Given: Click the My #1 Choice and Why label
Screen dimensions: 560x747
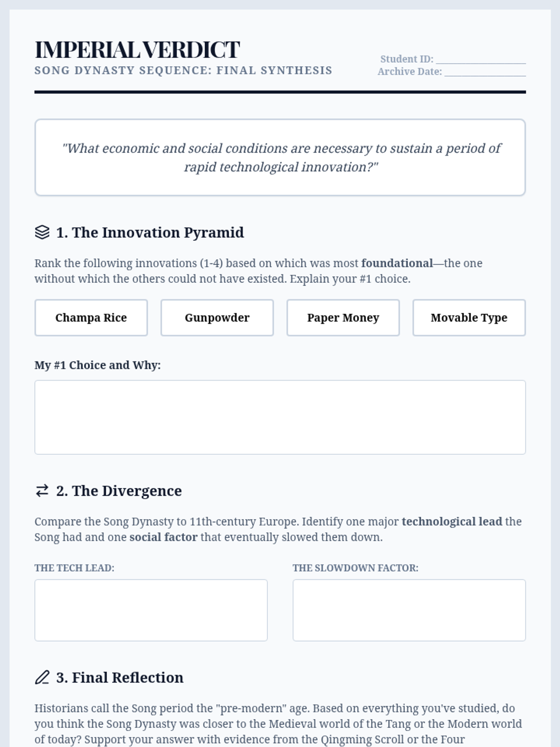Looking at the screenshot, I should pos(98,365).
